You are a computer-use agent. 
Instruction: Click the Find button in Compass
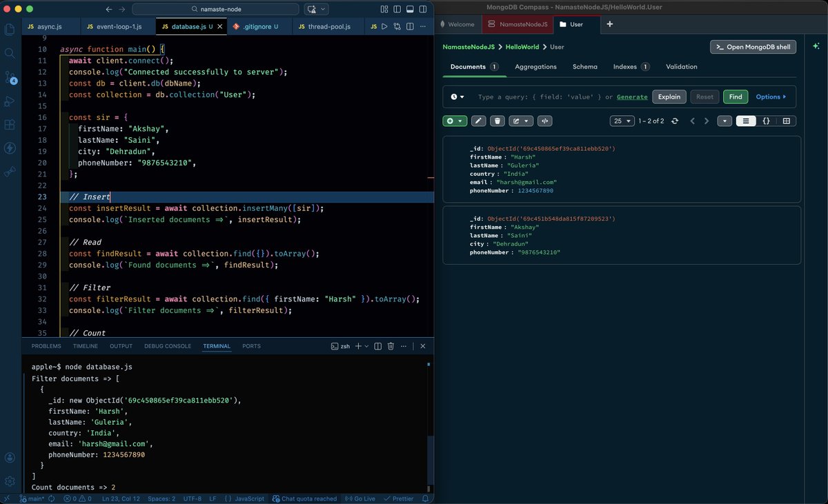(x=736, y=97)
